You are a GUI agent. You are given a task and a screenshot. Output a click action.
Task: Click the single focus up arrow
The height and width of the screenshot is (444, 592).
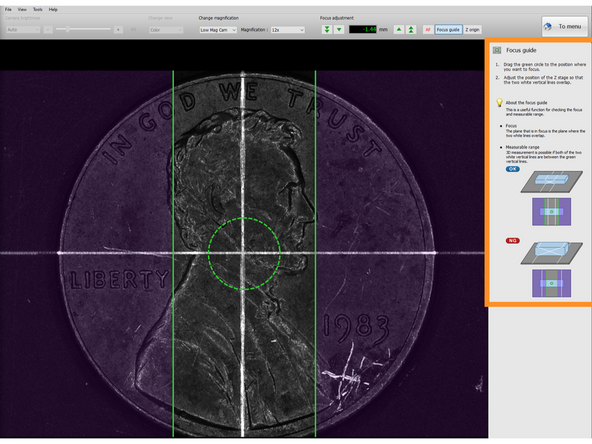[399, 29]
